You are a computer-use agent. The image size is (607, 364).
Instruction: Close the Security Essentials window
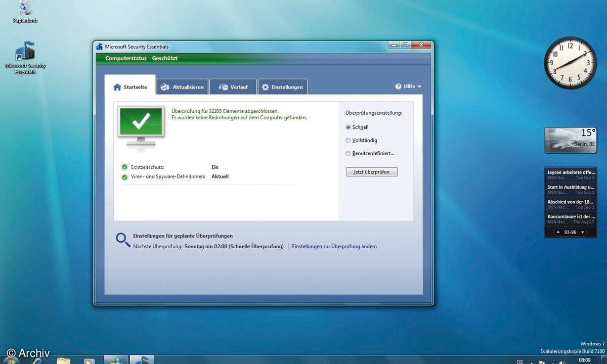point(421,45)
